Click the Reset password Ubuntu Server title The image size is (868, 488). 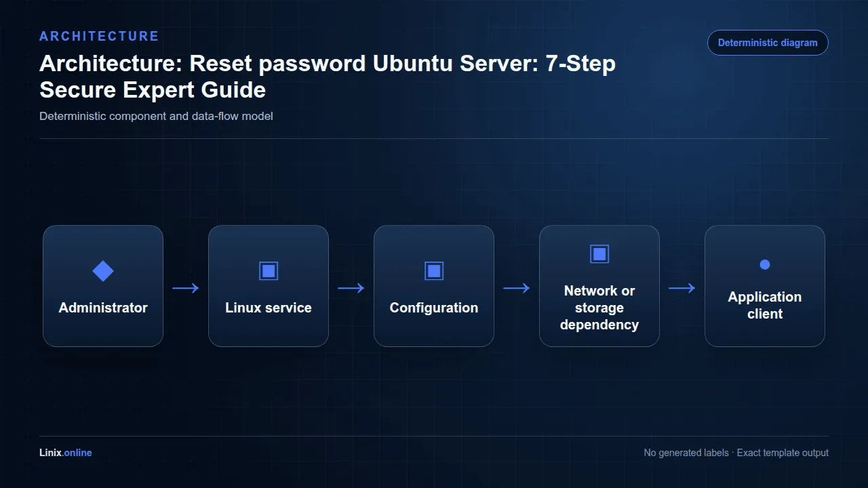(328, 76)
